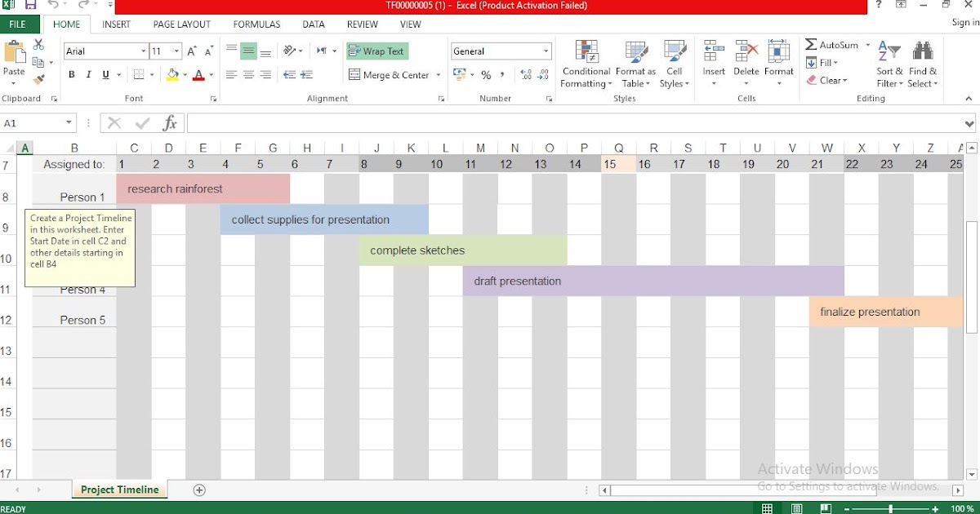Switch to the PAGE LAYOUT tab
980x514 pixels.
[x=182, y=24]
